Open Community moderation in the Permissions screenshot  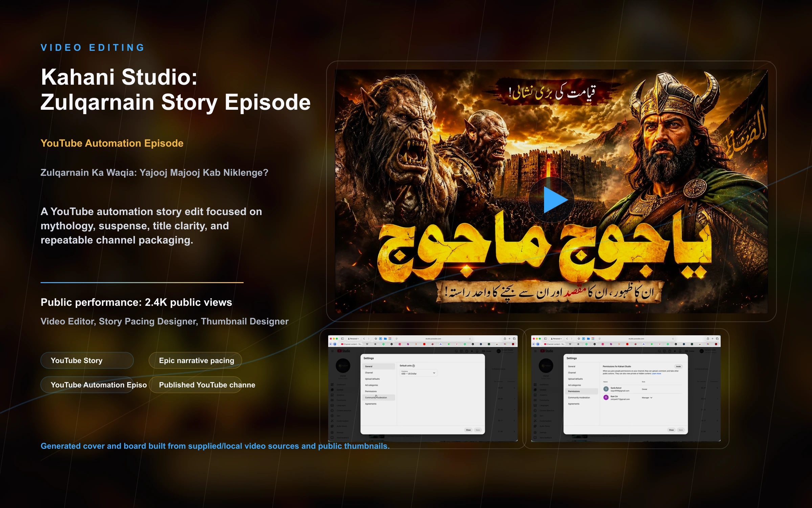(582, 398)
